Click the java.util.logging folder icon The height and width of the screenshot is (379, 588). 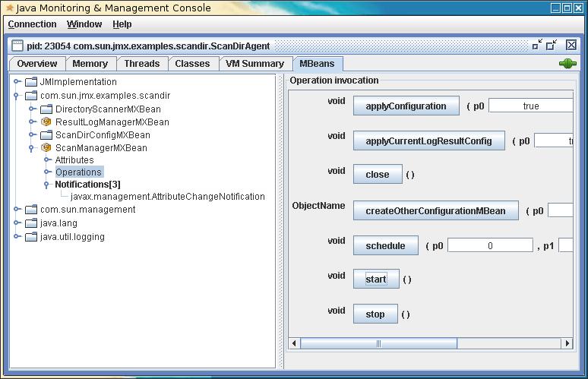tap(30, 237)
